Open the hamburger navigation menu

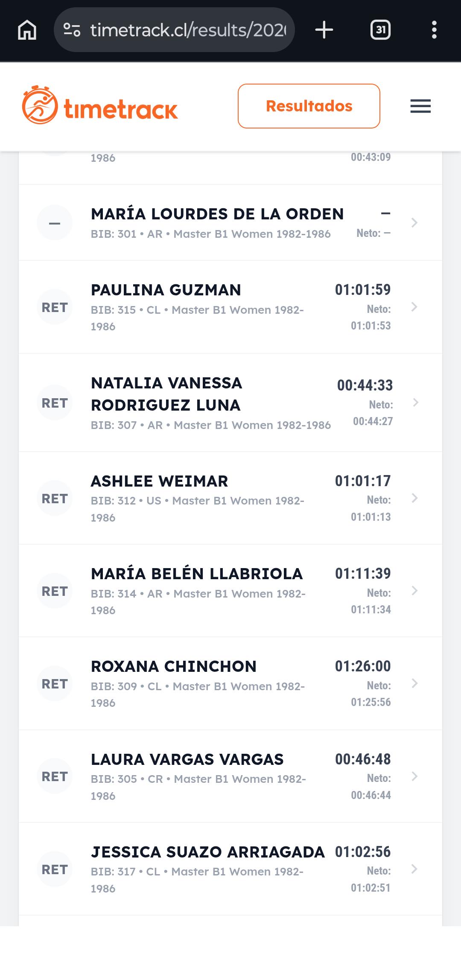point(420,106)
